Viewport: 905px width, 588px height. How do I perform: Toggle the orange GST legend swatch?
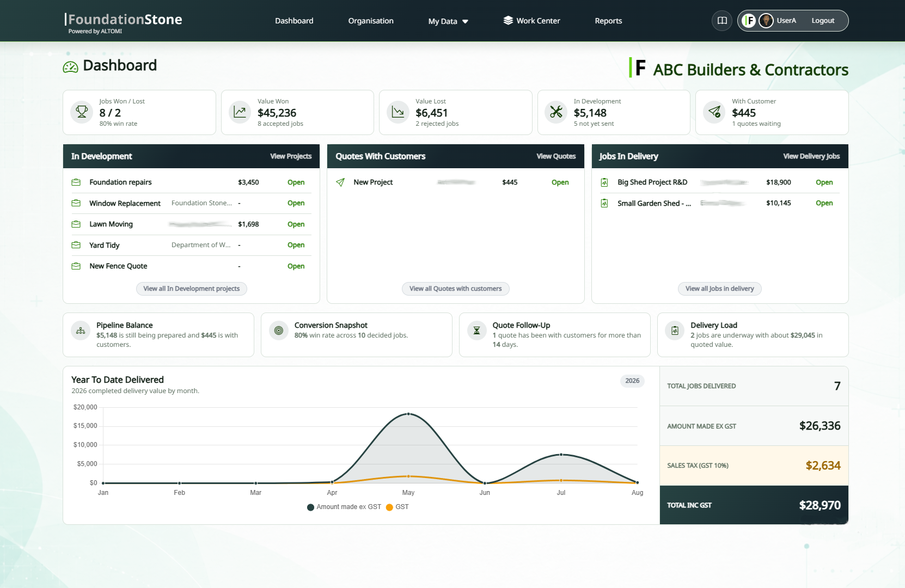(x=389, y=507)
